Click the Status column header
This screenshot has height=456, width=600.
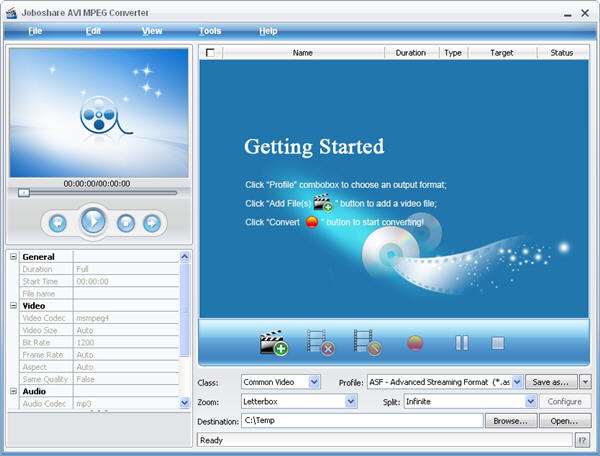(x=562, y=52)
